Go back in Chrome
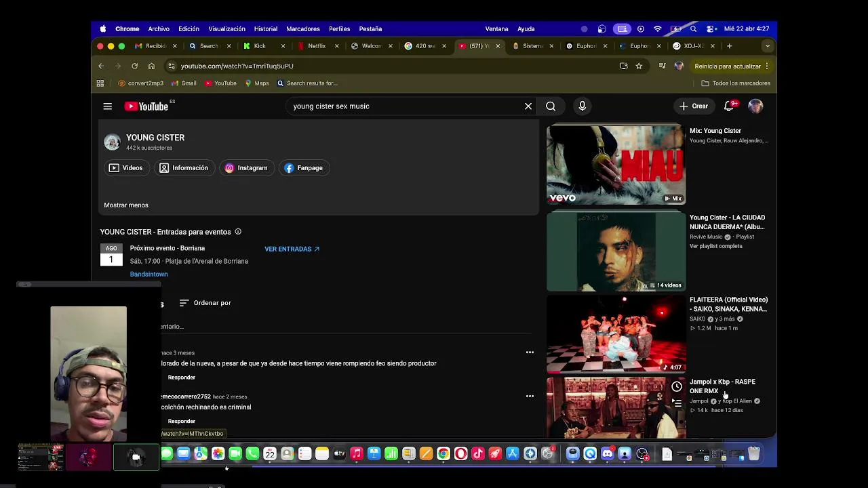 101,66
